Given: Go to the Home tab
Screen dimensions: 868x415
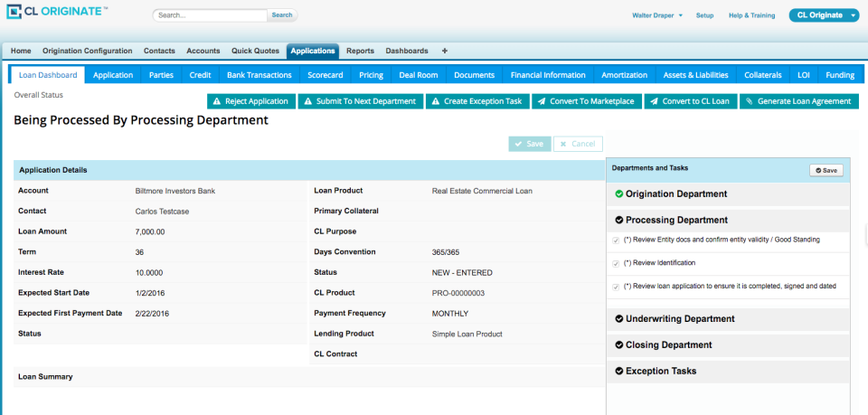Looking at the screenshot, I should click(x=21, y=51).
